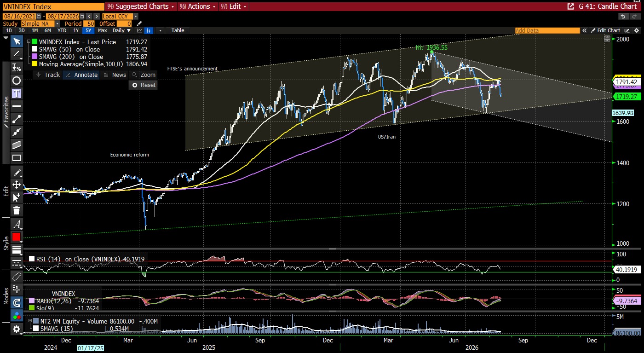Collapse the annotation toolbar triangle
The height and width of the screenshot is (353, 644).
point(6,37)
